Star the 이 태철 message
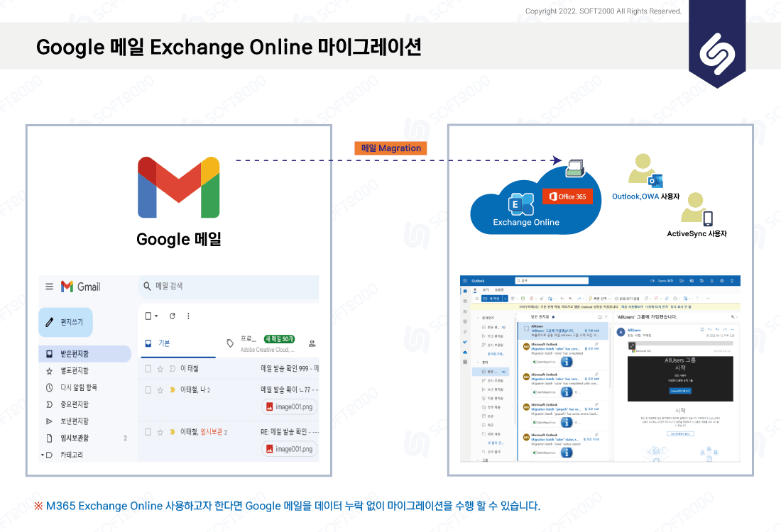Viewport: 781px width, 532px height. 160,369
